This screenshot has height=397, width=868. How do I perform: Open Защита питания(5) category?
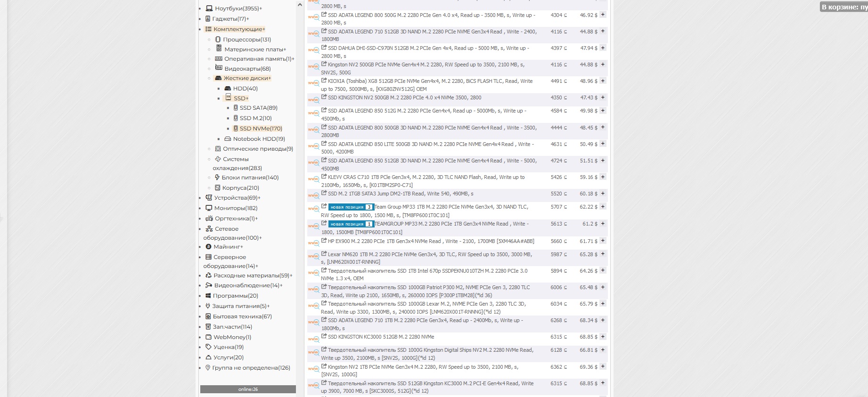241,306
